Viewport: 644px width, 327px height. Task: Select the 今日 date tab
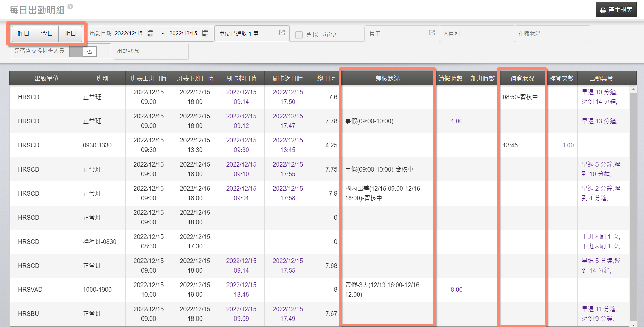(x=47, y=33)
